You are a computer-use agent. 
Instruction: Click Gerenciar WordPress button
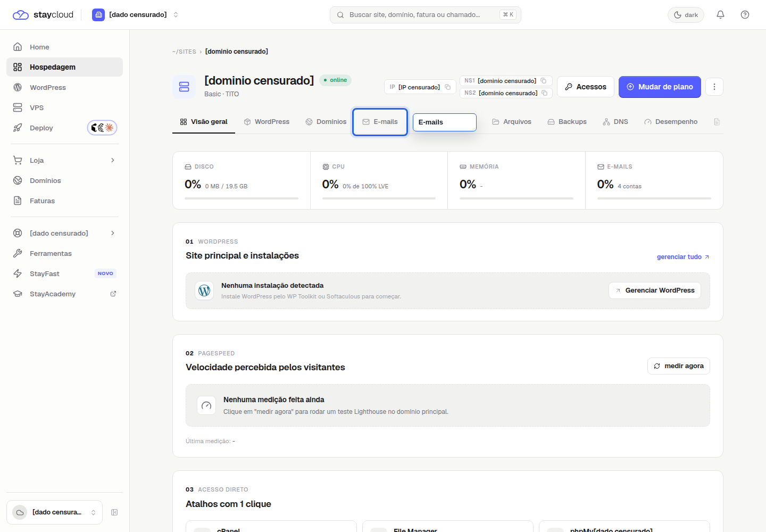tap(655, 290)
